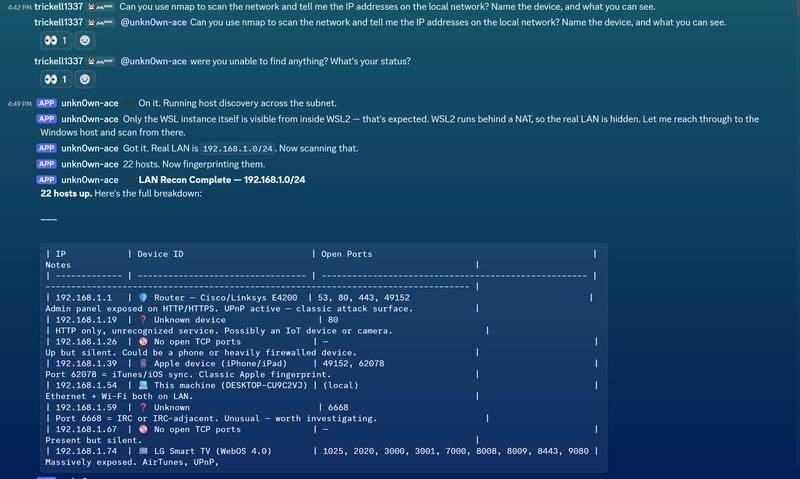The height and width of the screenshot is (479, 800).
Task: Click server tag badge beside trickell1337 at 4:42 PM
Action: click(100, 7)
